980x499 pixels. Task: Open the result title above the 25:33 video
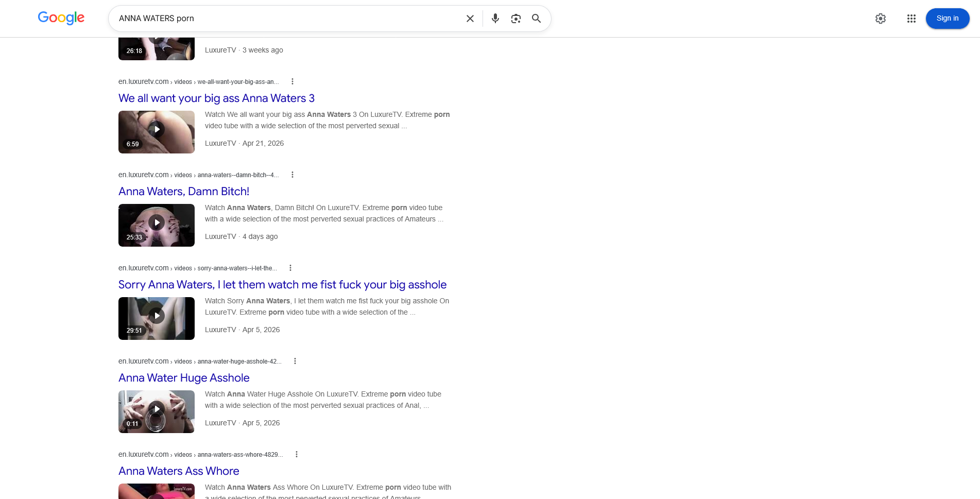tap(184, 192)
